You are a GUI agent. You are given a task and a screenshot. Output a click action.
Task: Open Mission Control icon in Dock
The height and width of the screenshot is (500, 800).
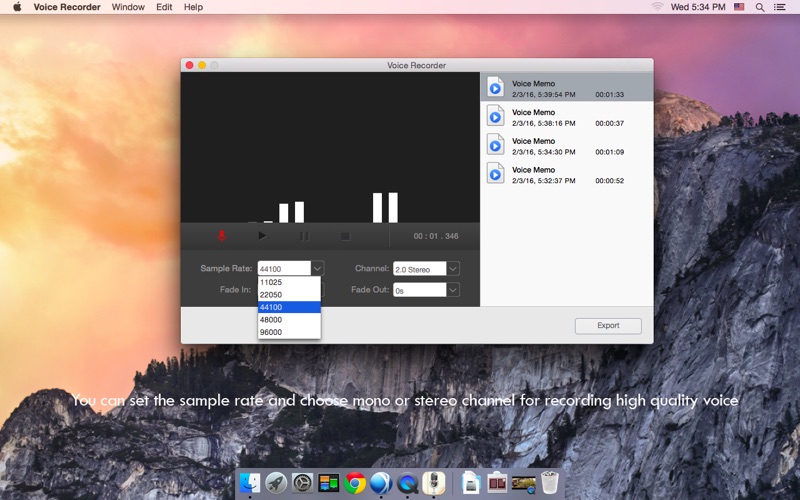(x=329, y=482)
